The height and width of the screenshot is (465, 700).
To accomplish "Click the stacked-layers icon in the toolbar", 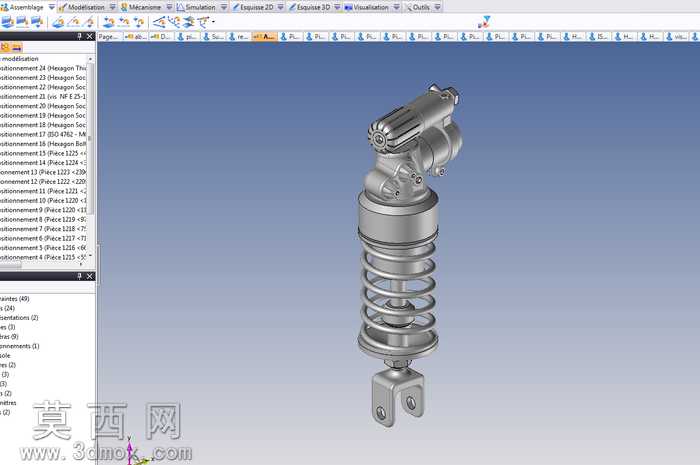I will [x=189, y=22].
